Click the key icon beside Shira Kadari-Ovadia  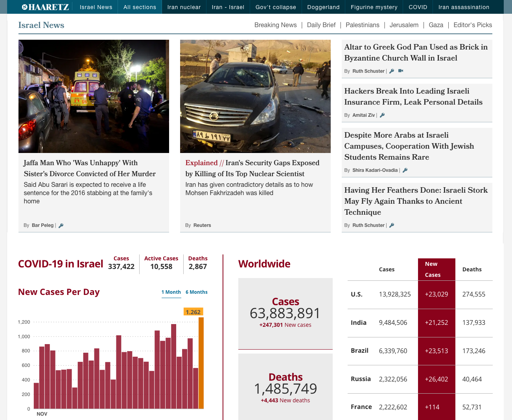[x=405, y=170]
